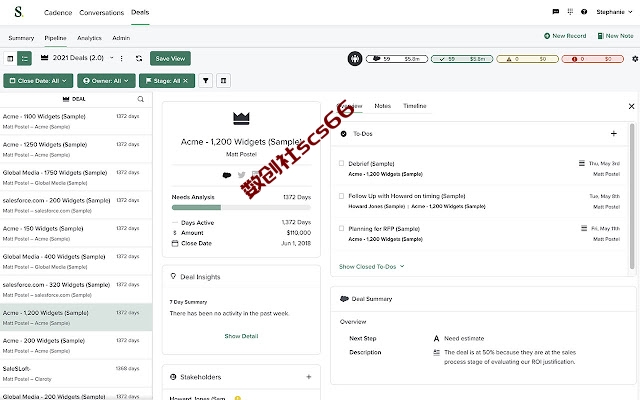Select Acme - 1100 Widgets (Sample) deal

[x=76, y=121]
